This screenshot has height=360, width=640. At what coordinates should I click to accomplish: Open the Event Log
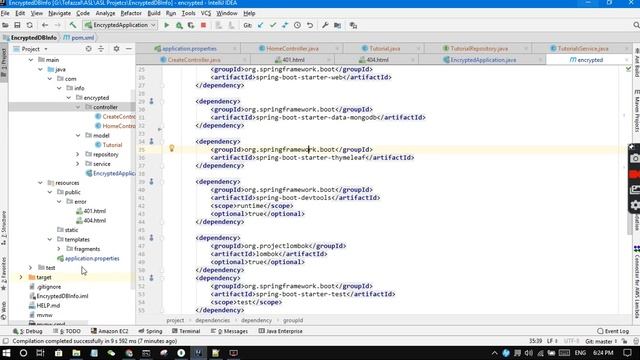[x=613, y=331]
